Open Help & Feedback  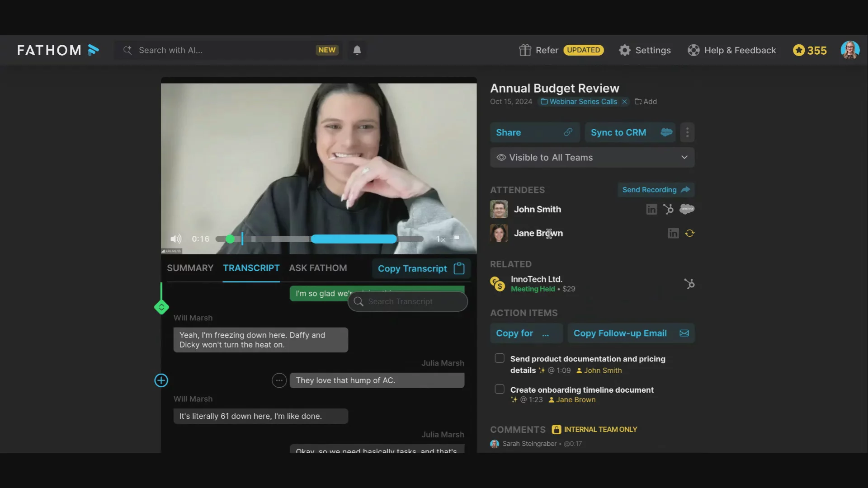(731, 50)
